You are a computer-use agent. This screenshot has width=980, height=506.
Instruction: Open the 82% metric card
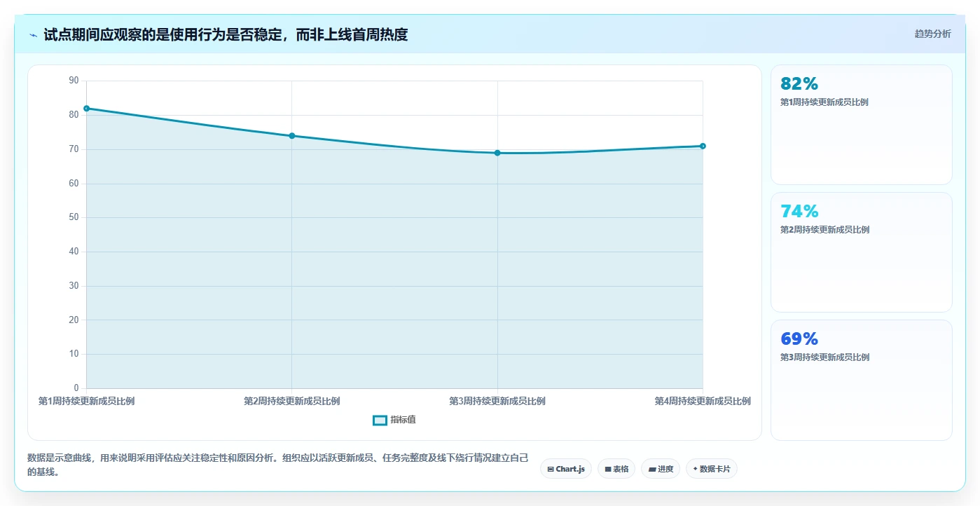[x=861, y=125]
